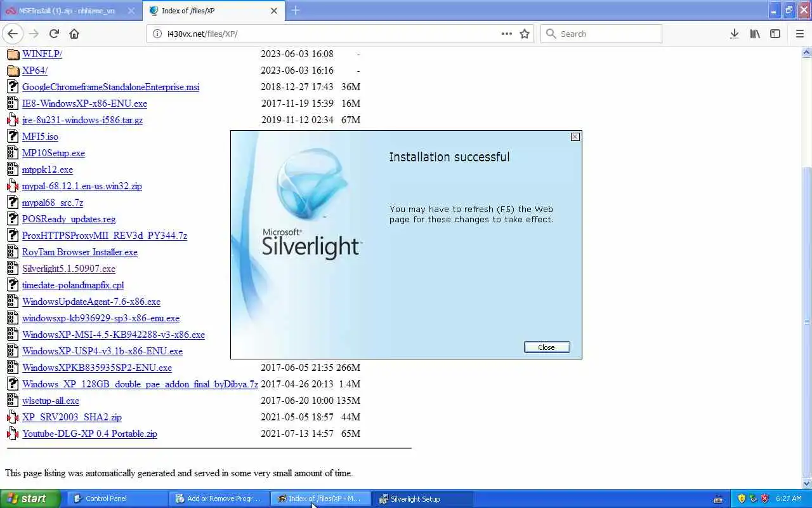Open the WINFLP/ folder link
The image size is (812, 508).
click(42, 54)
